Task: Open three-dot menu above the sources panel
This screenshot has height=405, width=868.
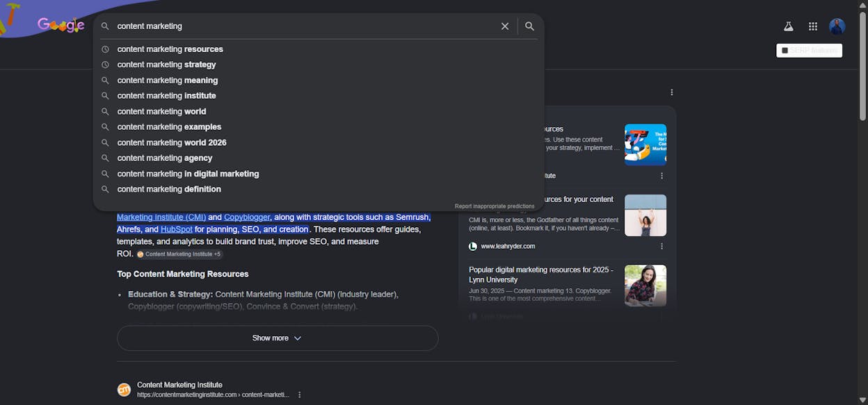Action: click(x=671, y=92)
